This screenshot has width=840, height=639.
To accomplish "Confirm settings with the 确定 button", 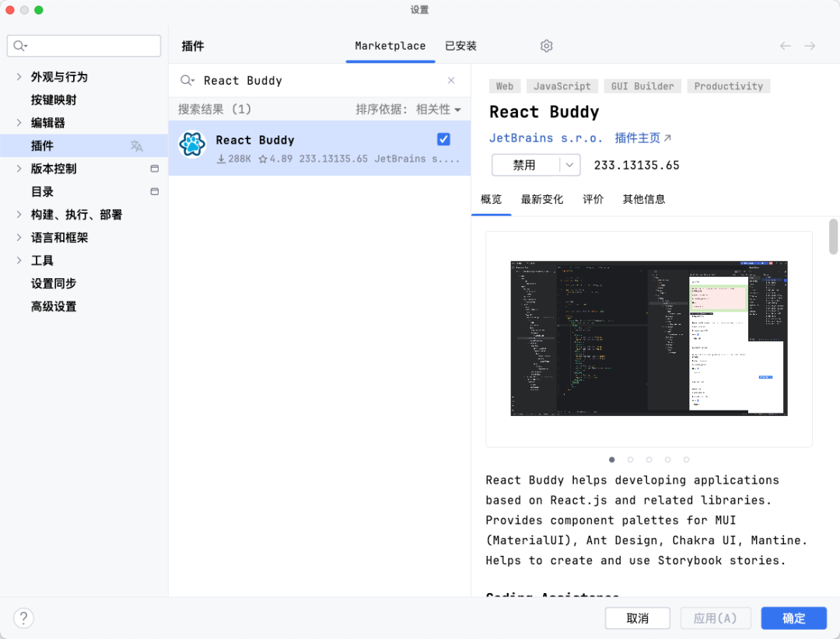I will pos(793,617).
